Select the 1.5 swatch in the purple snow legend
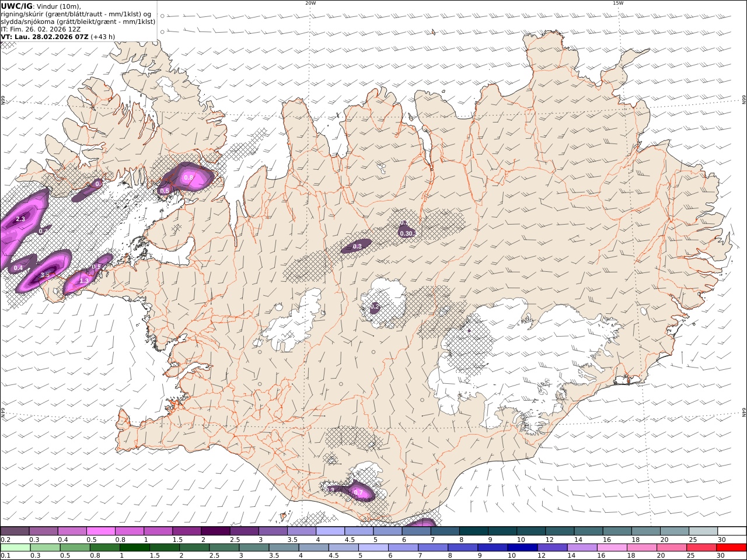Screen dimensions: 747x560 [x=187, y=531]
